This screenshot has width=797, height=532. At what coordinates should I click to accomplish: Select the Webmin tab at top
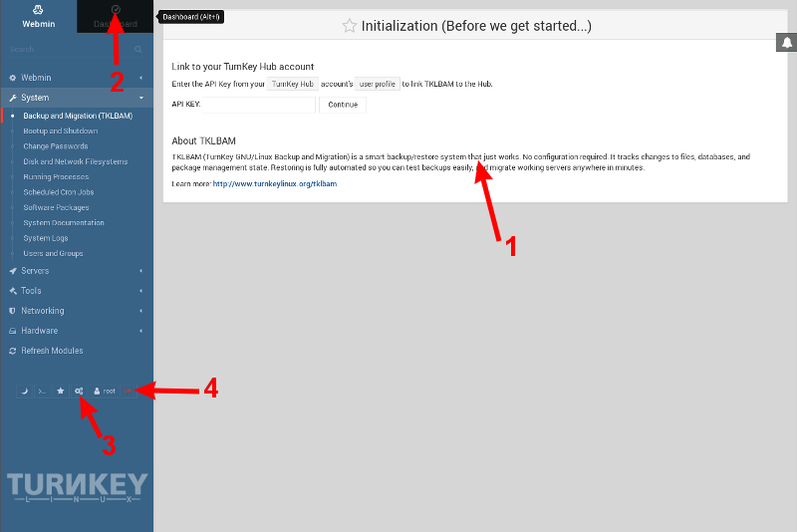(38, 16)
